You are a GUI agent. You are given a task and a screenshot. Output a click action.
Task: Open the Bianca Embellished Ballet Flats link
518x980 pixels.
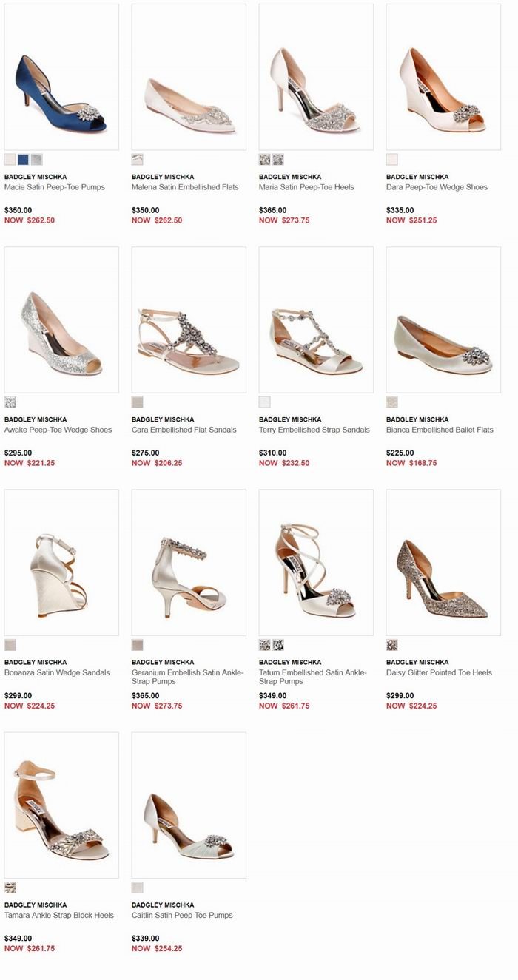click(x=440, y=430)
